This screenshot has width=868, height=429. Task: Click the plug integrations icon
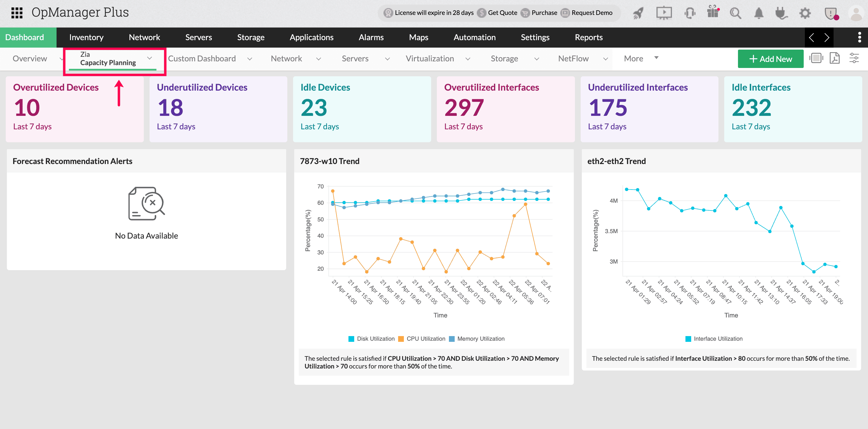tap(781, 13)
